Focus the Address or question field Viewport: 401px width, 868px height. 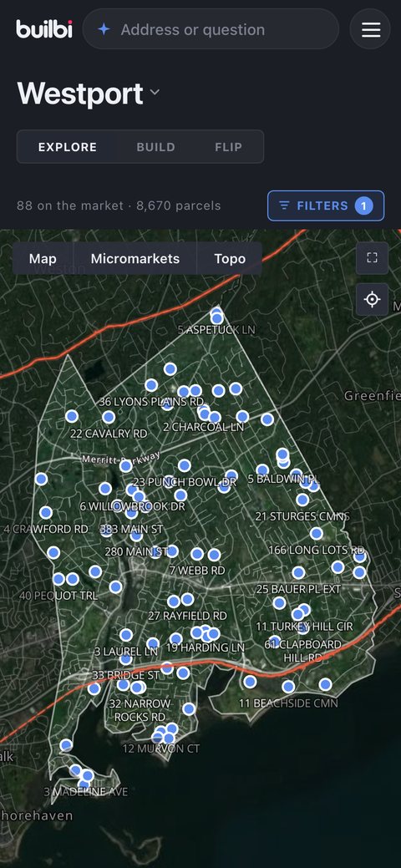pos(211,29)
